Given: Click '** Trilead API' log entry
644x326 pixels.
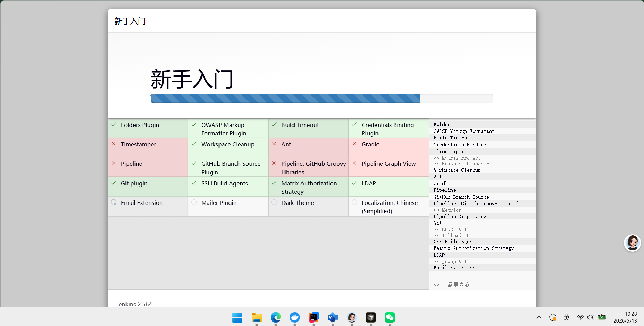Looking at the screenshot, I should [453, 235].
